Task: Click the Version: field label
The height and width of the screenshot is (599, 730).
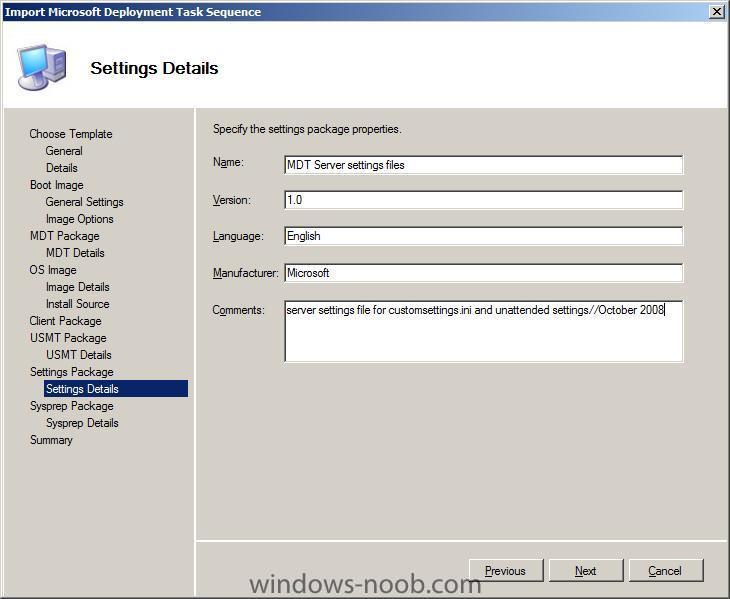Action: click(232, 200)
